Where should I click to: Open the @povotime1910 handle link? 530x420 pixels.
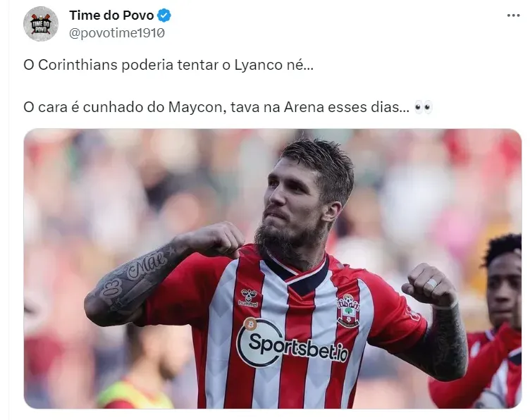coord(117,33)
